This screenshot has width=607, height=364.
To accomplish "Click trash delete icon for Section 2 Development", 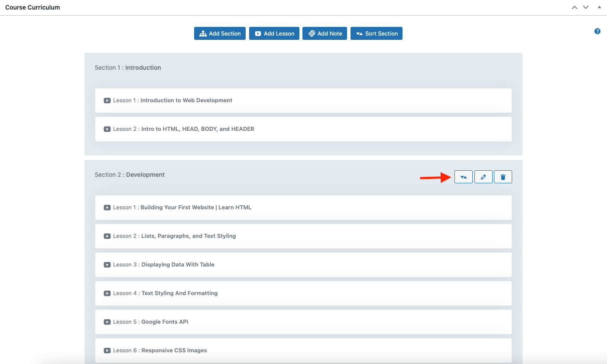I will point(503,177).
